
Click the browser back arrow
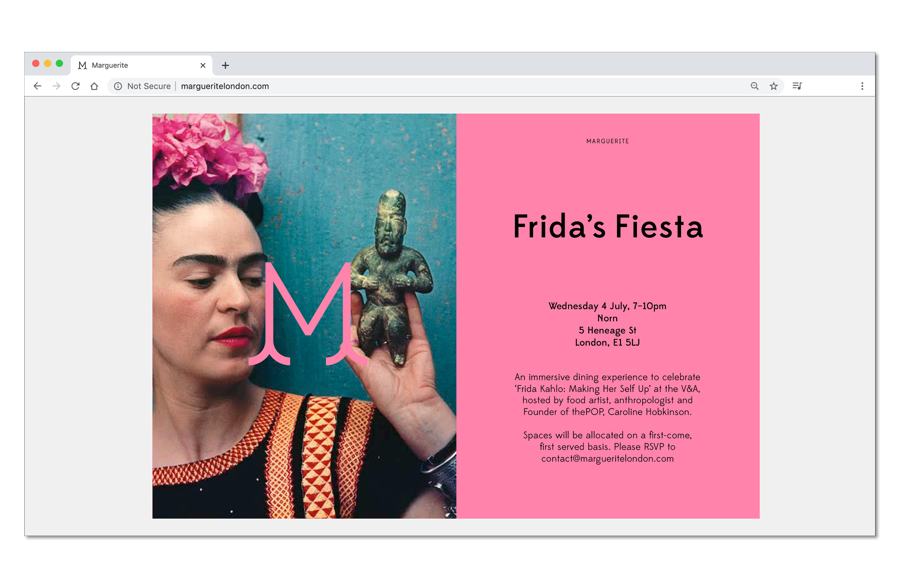pos(37,86)
